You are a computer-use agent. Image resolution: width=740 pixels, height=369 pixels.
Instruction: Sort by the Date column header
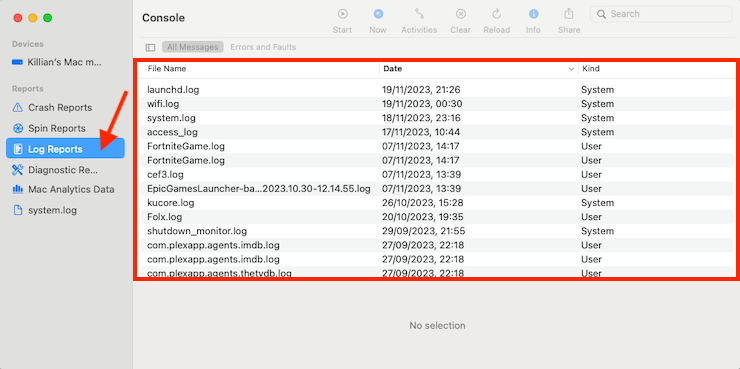click(x=393, y=69)
